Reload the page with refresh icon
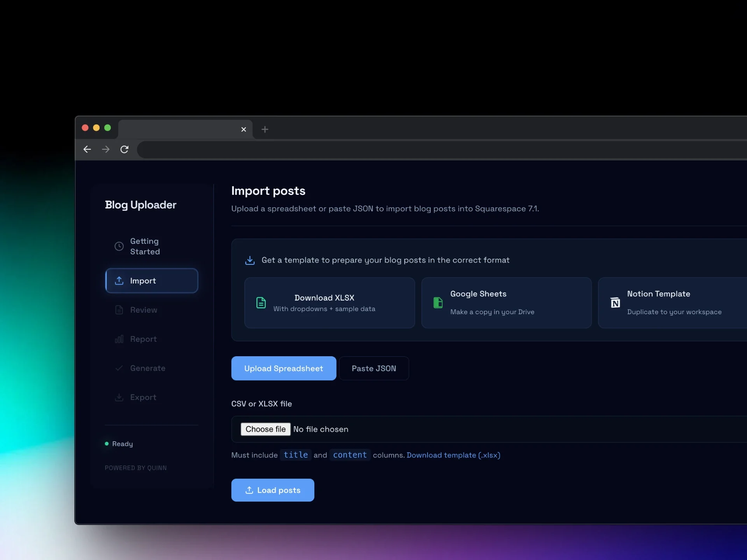The width and height of the screenshot is (747, 560). click(x=124, y=149)
